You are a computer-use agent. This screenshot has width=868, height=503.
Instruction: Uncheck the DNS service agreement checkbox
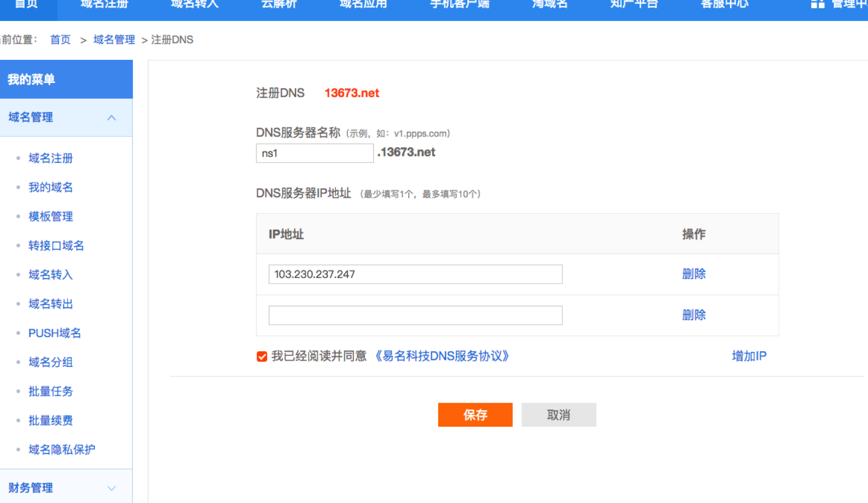262,357
